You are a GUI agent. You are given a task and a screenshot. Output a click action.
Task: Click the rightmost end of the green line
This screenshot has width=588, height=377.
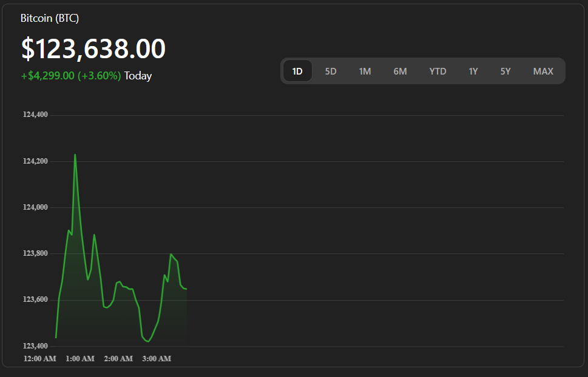point(186,289)
